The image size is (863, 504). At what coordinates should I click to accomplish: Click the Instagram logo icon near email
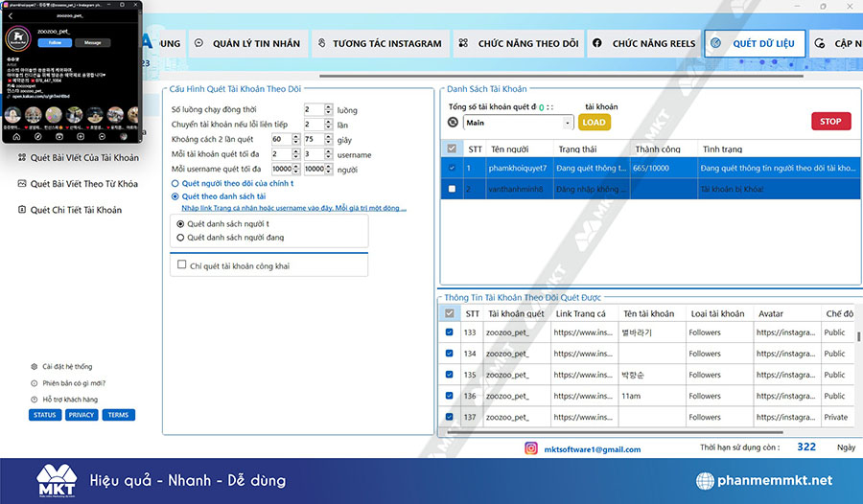tap(531, 448)
